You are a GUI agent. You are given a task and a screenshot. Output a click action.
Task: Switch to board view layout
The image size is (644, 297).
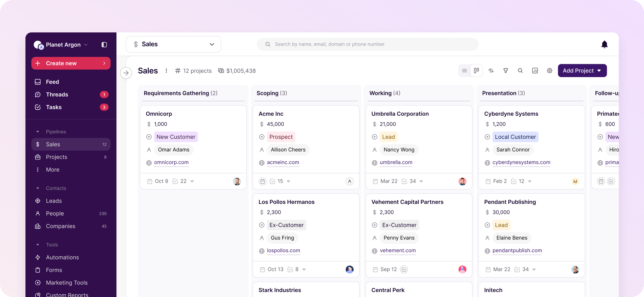pos(476,71)
